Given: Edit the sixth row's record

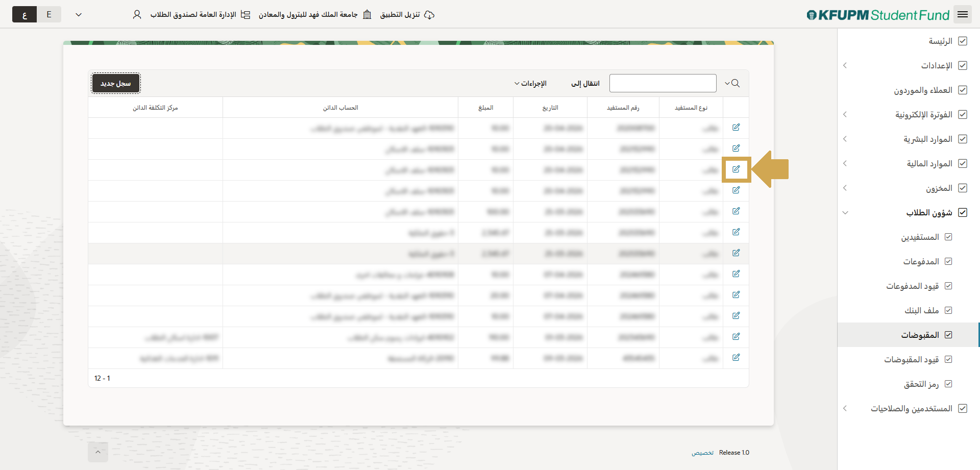Looking at the screenshot, I should tap(736, 232).
